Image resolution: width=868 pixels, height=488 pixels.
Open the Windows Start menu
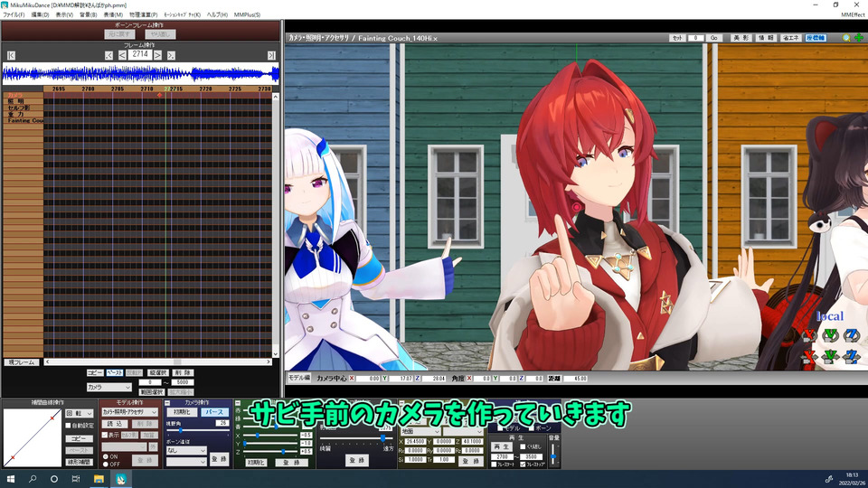(x=11, y=479)
